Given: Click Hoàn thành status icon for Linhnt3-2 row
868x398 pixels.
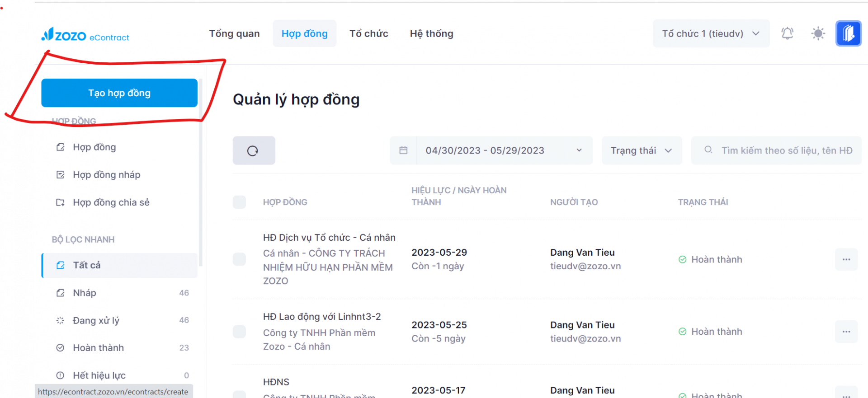Looking at the screenshot, I should point(682,332).
